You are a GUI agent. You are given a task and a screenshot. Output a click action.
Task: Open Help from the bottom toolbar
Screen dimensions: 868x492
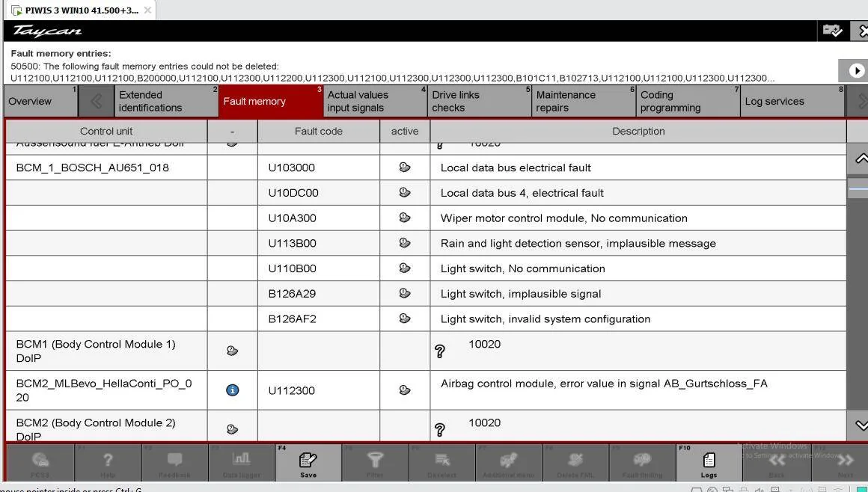[108, 463]
